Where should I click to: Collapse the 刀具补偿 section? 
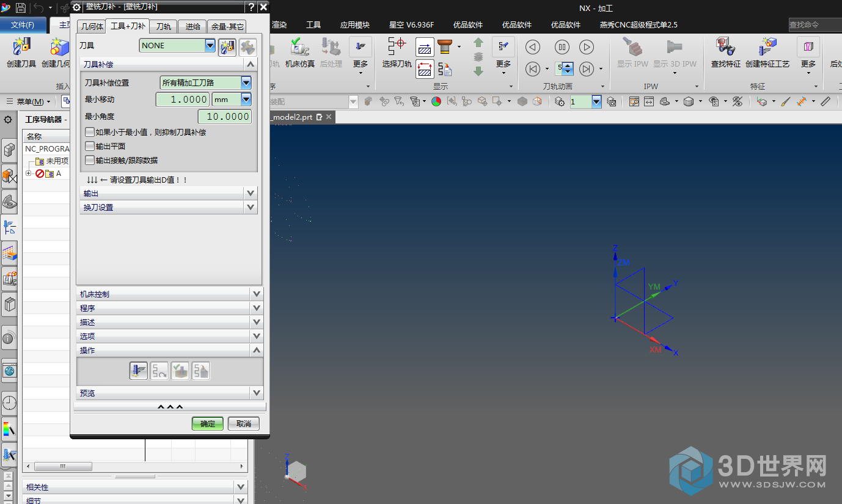pyautogui.click(x=250, y=64)
